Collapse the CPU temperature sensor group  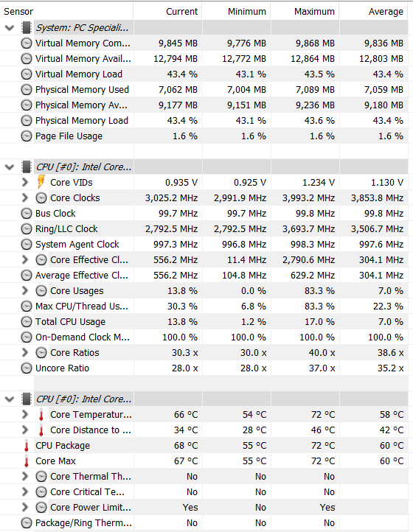(x=10, y=399)
